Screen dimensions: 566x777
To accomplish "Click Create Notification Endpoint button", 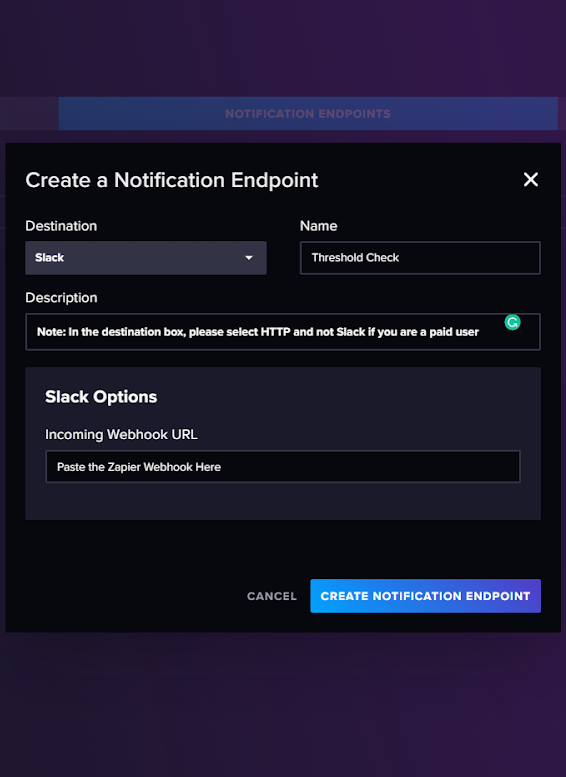I will (425, 596).
